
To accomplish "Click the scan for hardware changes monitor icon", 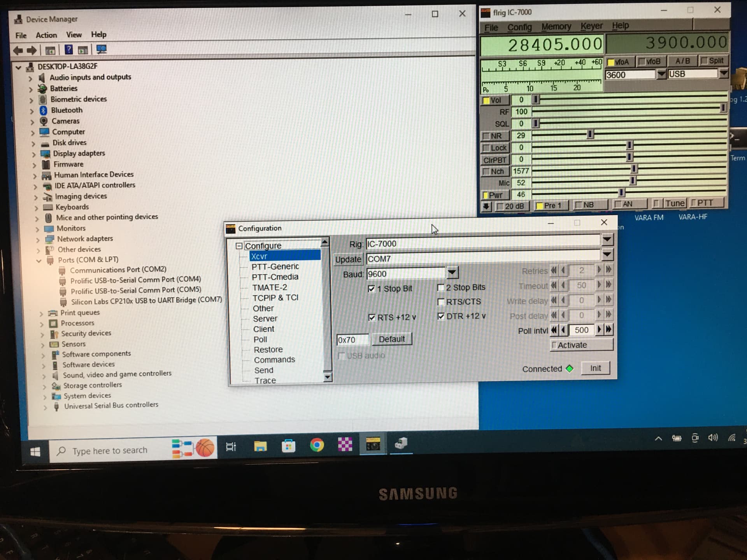I will 102,49.
